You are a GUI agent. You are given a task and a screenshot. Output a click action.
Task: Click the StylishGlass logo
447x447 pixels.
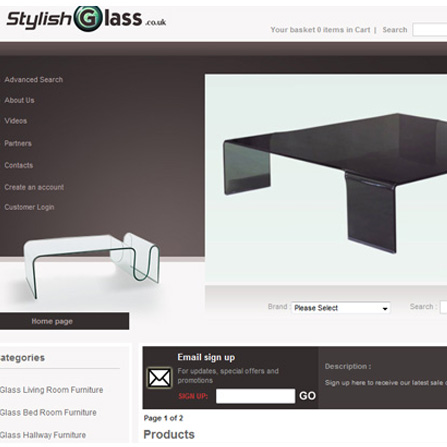[86, 19]
